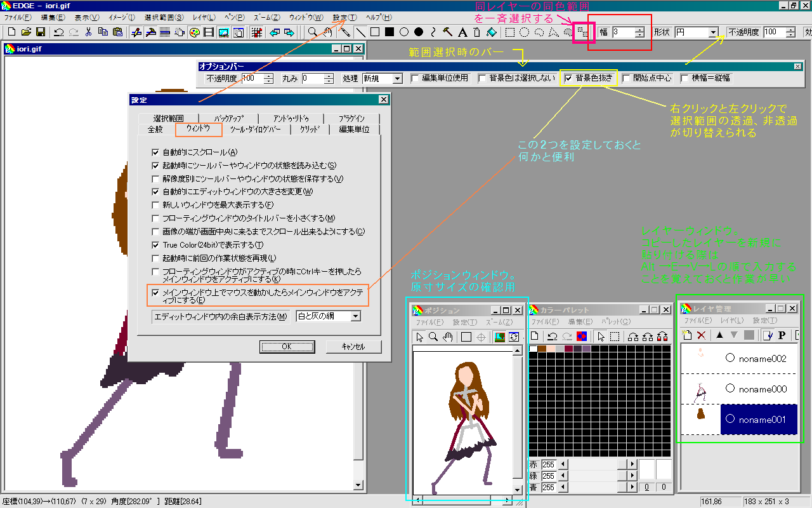Select the text (A) tool in toolbar
This screenshot has height=508, width=812.
pos(462,32)
